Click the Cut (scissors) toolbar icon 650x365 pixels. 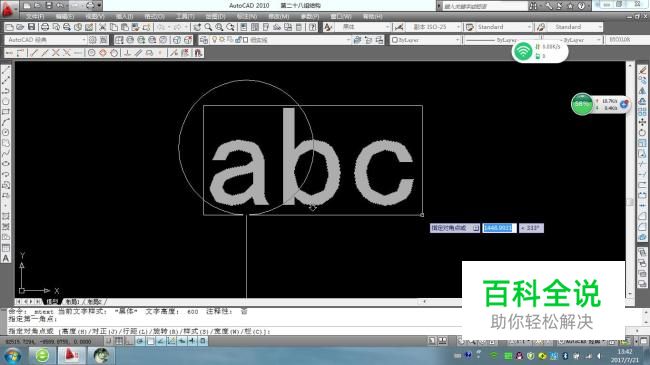point(102,27)
